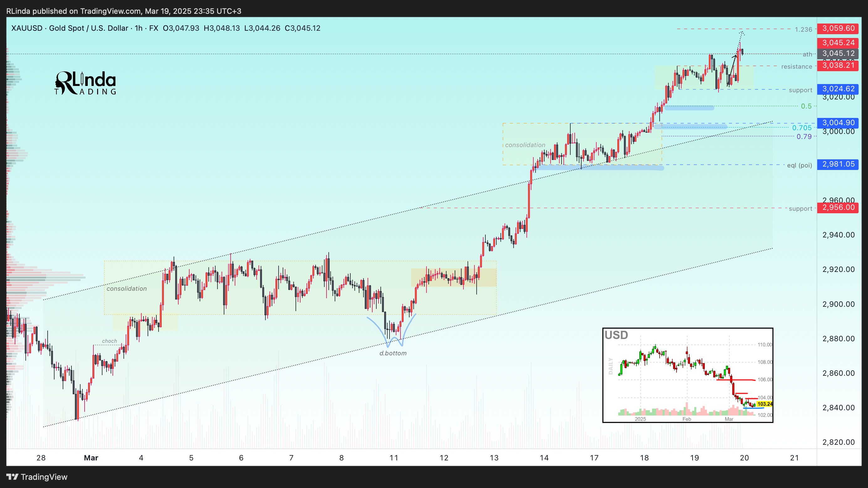Screen dimensions: 868x488
Task: Click the open value O3,047.93
Action: (181, 28)
